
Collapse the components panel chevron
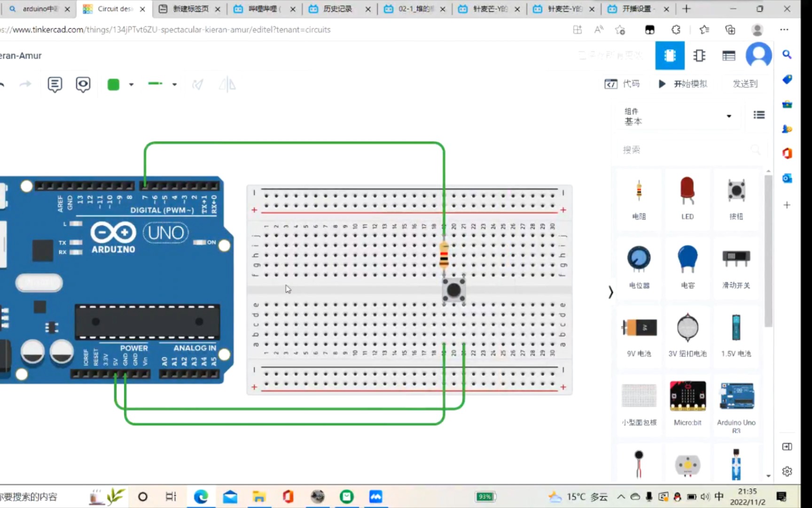point(610,292)
